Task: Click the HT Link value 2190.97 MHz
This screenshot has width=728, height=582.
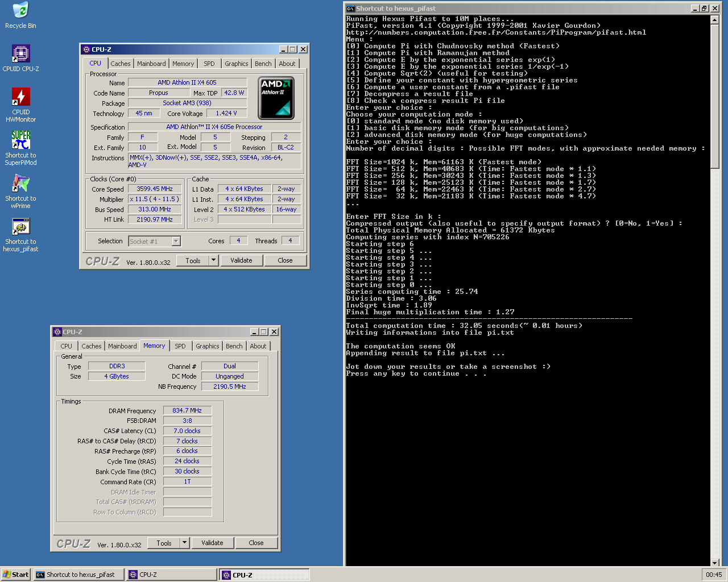Action: (x=155, y=219)
